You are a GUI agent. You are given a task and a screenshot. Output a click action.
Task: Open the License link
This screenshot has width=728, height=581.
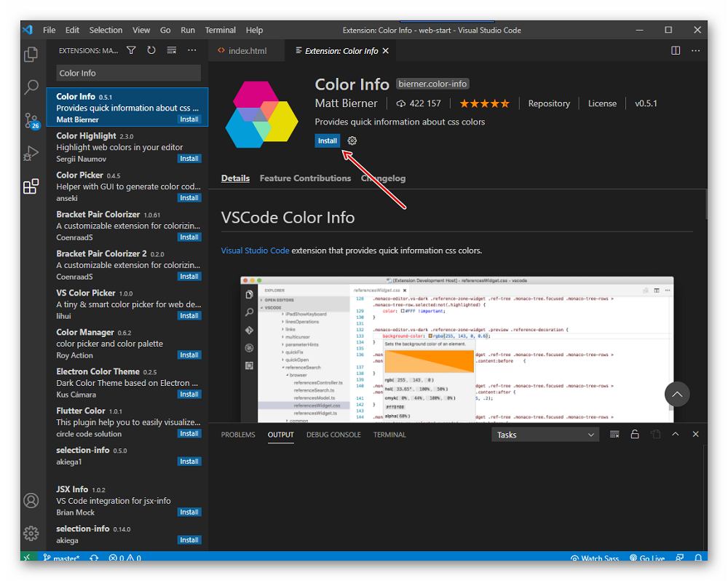click(x=602, y=103)
